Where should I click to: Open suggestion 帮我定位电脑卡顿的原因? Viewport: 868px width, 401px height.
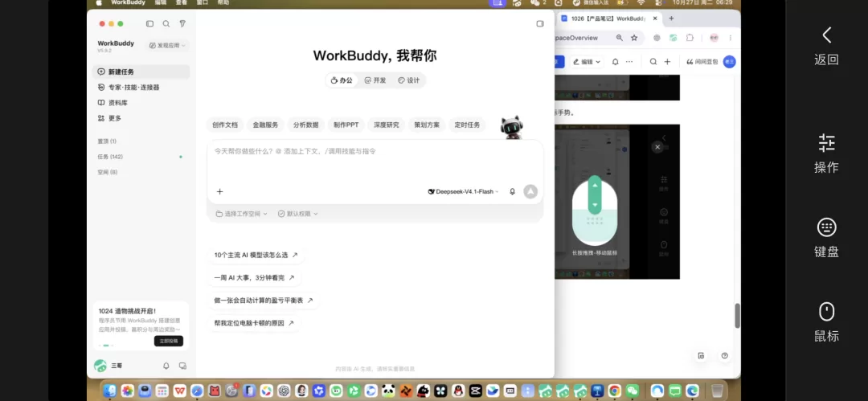tap(254, 323)
